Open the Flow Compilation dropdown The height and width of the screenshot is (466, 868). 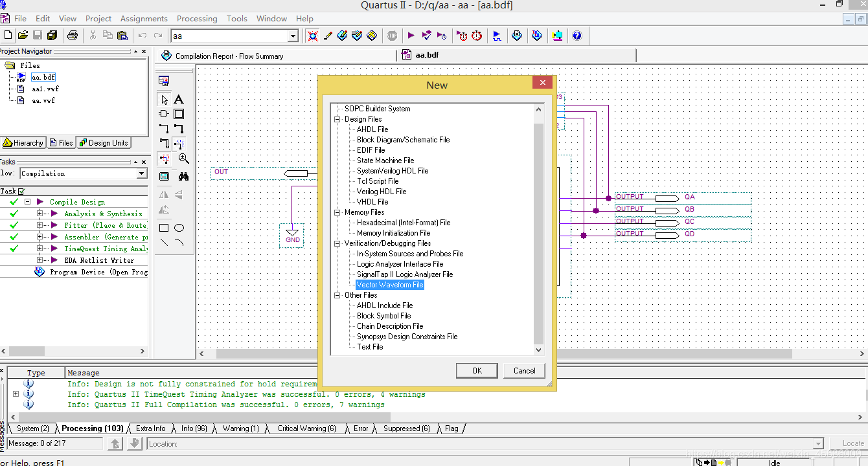coord(142,173)
